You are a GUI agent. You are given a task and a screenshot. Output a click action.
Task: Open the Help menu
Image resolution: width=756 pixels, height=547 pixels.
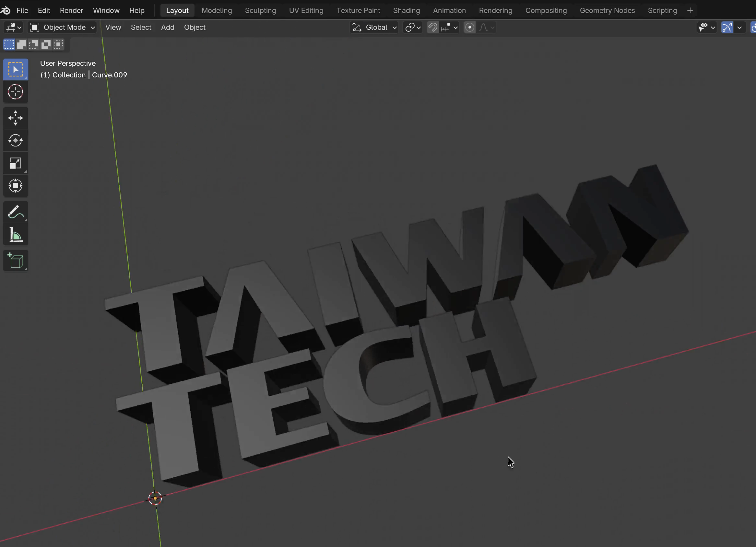[x=137, y=10]
